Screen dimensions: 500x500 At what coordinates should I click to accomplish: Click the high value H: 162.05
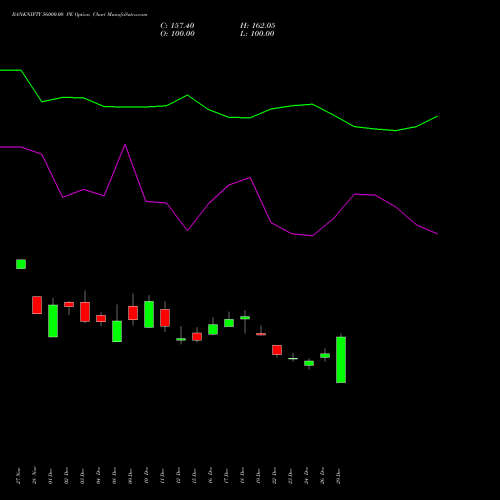point(258,26)
